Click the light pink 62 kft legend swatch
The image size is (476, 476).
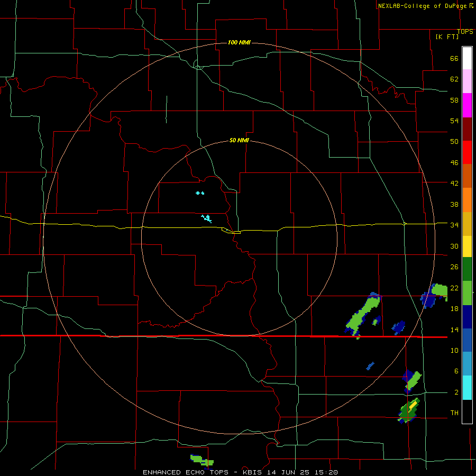(467, 81)
